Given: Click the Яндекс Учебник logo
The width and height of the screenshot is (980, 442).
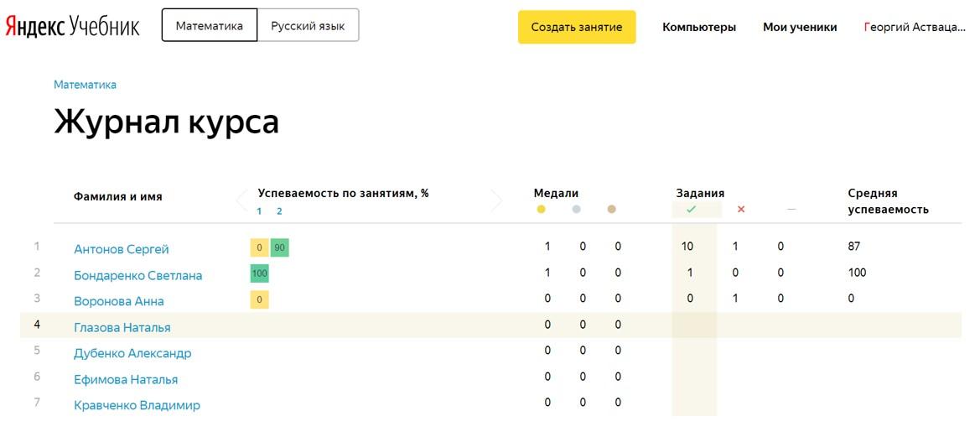Looking at the screenshot, I should [x=72, y=26].
